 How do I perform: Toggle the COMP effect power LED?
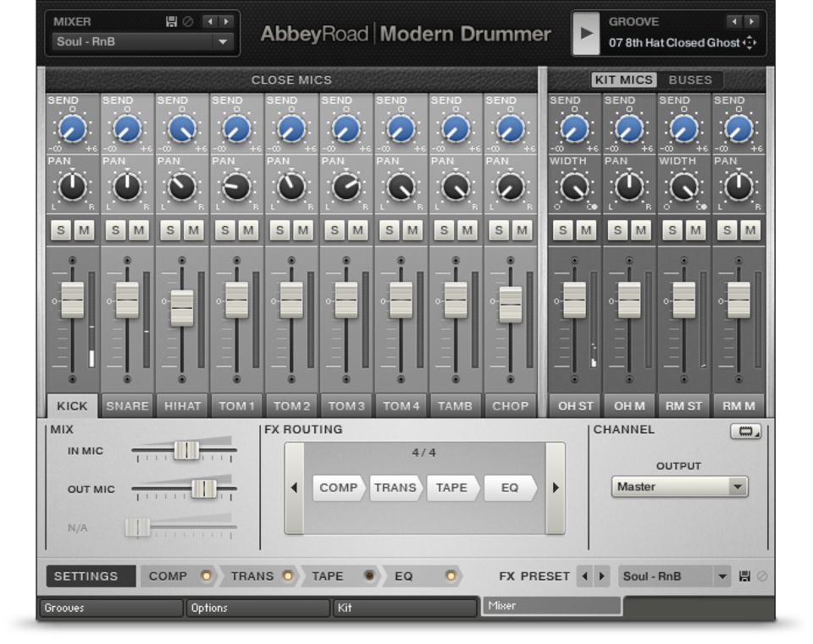pos(205,576)
